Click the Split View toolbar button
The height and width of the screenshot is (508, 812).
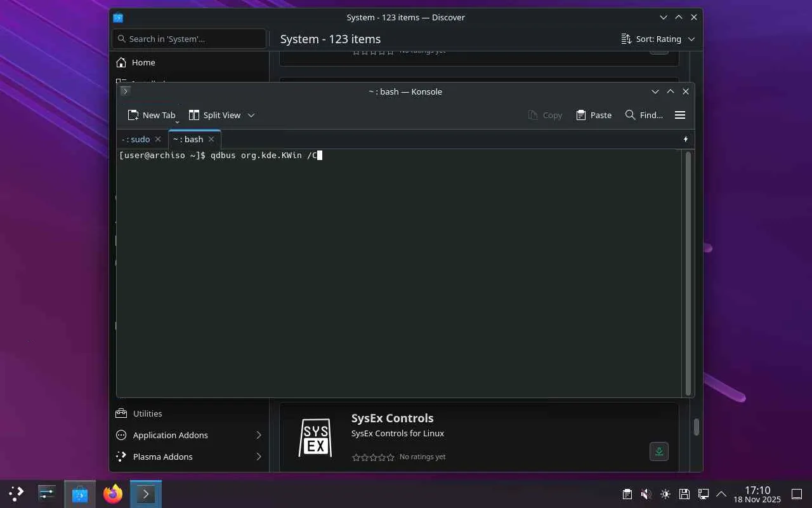[x=214, y=115]
